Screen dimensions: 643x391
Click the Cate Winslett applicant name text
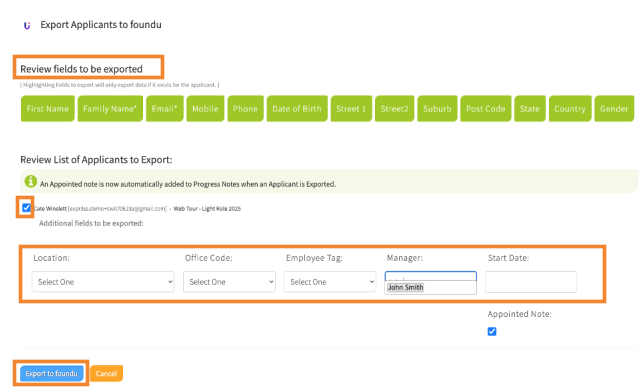click(x=50, y=209)
